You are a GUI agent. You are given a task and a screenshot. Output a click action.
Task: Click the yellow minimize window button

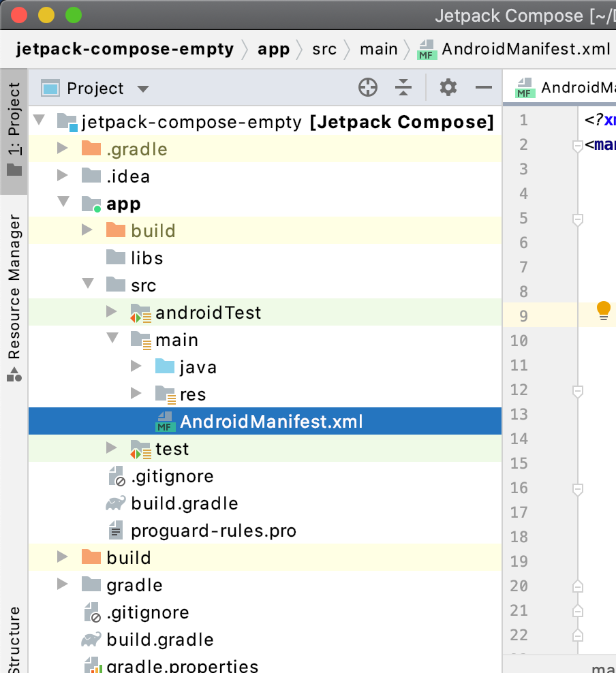click(x=46, y=15)
